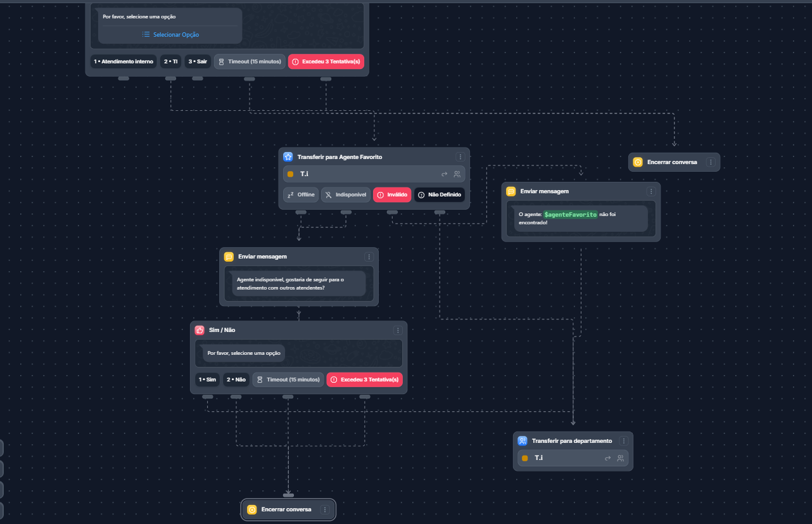Click the output connector under the Não Definido chip
The height and width of the screenshot is (524, 812).
click(x=440, y=212)
